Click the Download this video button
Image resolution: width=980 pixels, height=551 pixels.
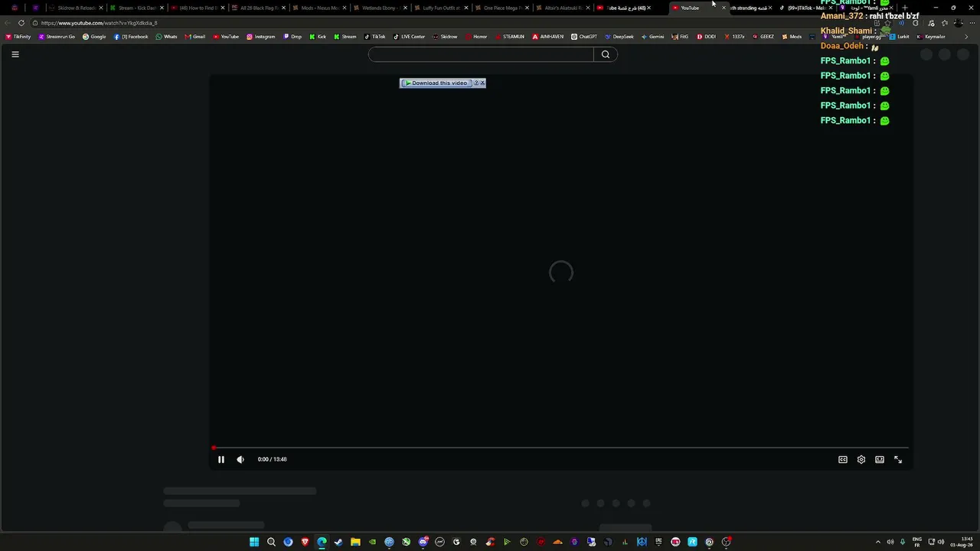pos(436,83)
